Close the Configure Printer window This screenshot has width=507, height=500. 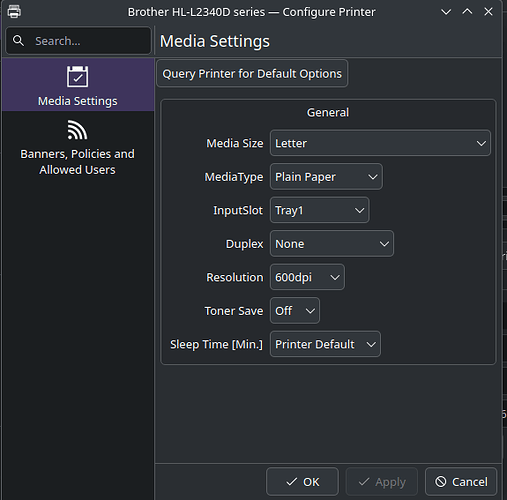[x=488, y=12]
